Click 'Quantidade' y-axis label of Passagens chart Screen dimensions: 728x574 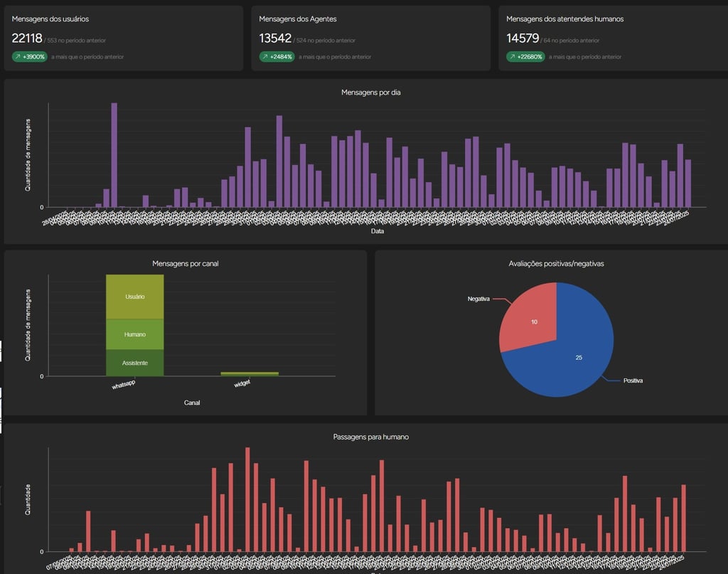pyautogui.click(x=28, y=500)
